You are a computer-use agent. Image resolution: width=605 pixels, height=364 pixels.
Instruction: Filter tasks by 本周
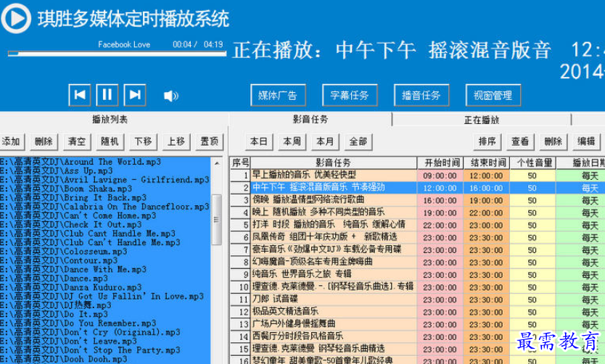click(292, 141)
